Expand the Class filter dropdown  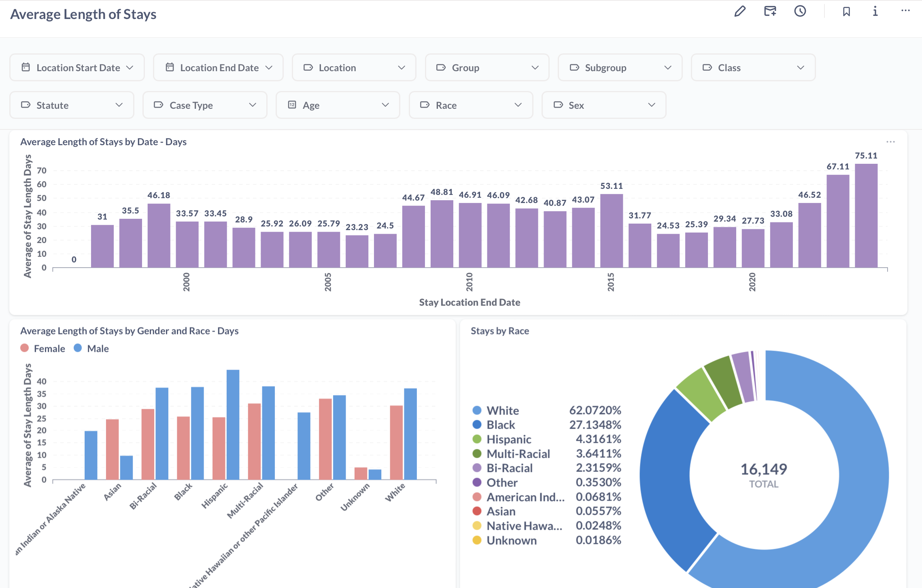(x=753, y=68)
